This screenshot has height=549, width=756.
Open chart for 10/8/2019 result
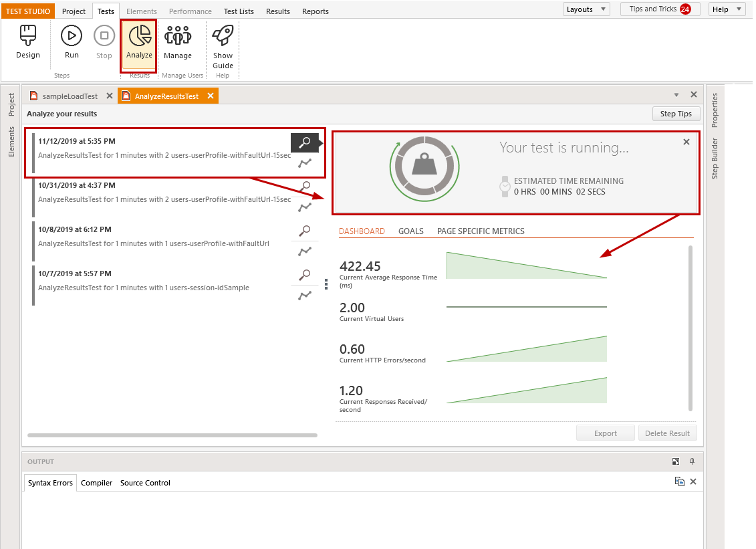coord(305,251)
